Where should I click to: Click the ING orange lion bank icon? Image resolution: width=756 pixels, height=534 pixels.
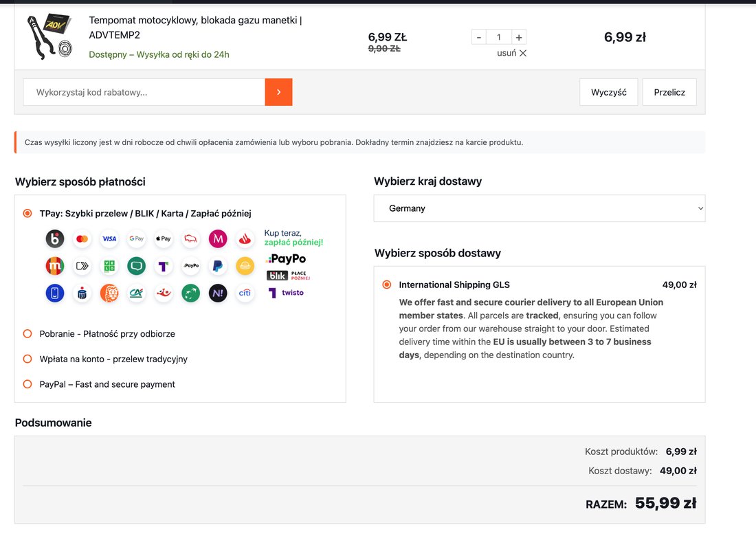[109, 293]
